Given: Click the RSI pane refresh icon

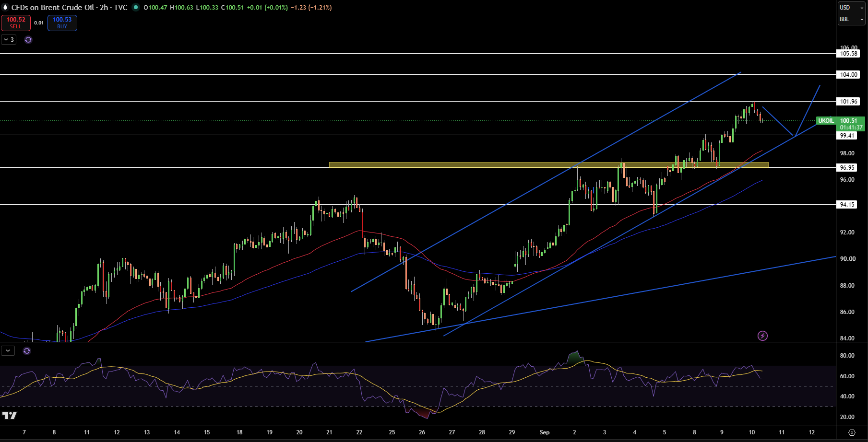Looking at the screenshot, I should click(27, 351).
